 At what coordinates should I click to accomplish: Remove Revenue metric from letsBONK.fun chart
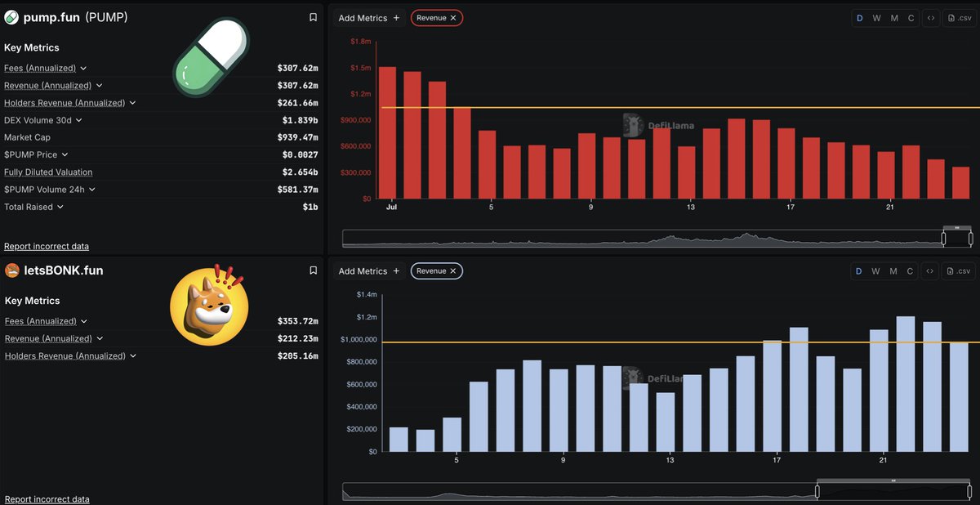click(x=453, y=271)
